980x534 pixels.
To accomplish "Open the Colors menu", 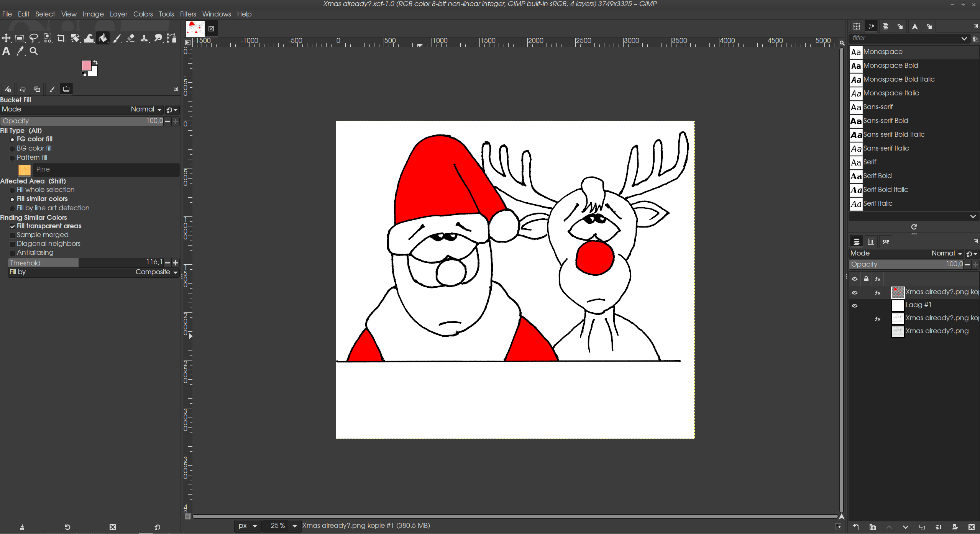I will click(143, 14).
